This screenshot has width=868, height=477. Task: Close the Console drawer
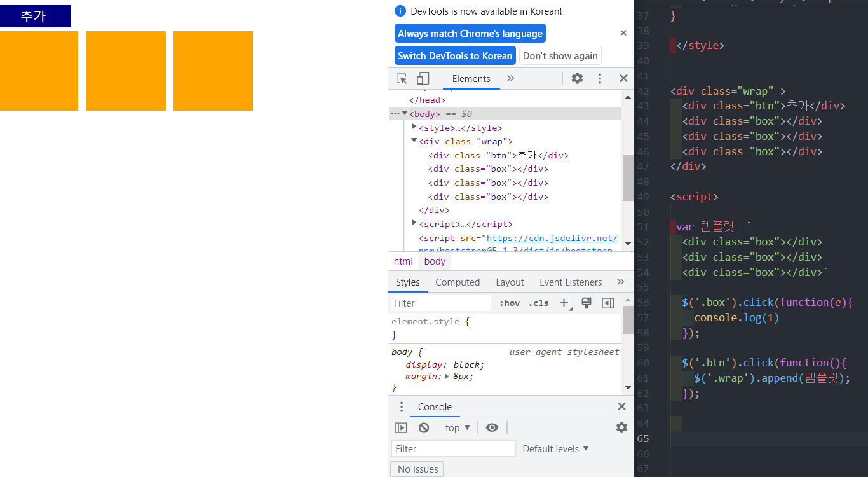(x=622, y=407)
